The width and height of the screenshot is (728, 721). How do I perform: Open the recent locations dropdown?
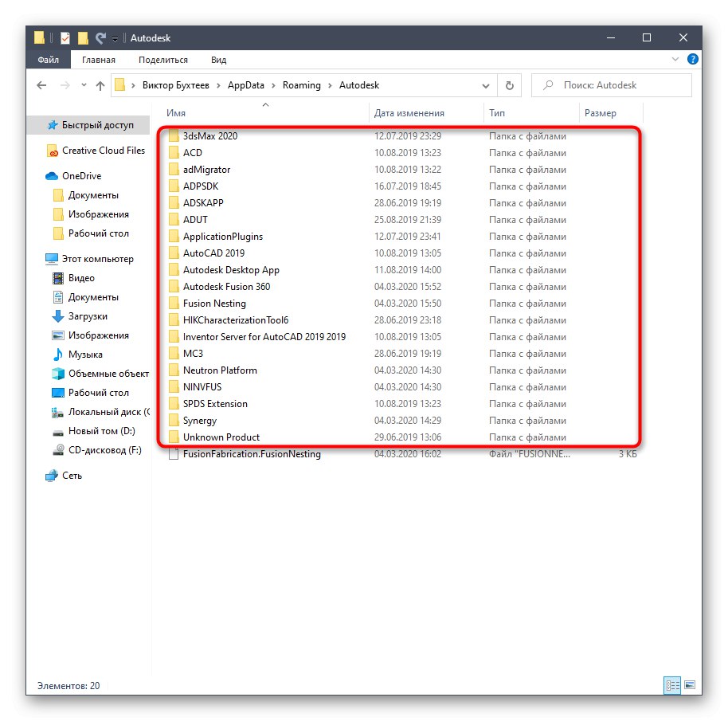coord(84,85)
